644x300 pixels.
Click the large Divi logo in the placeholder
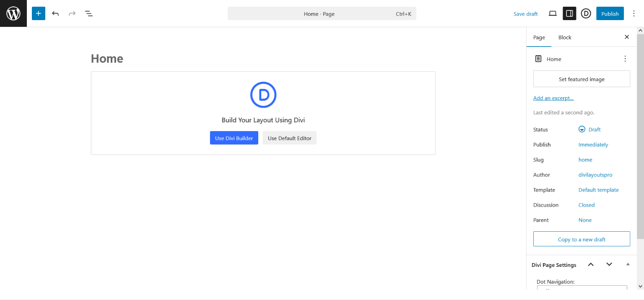point(263,95)
